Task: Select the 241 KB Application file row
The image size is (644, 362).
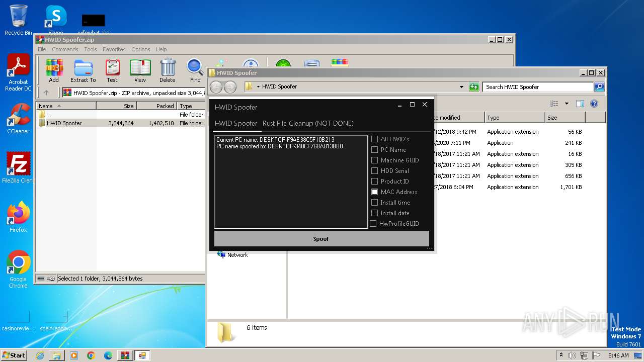Action: (508, 143)
